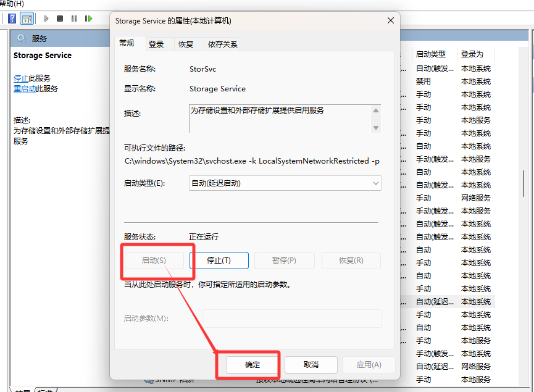
Task: Click the 启动类型 column header
Action: pos(431,54)
